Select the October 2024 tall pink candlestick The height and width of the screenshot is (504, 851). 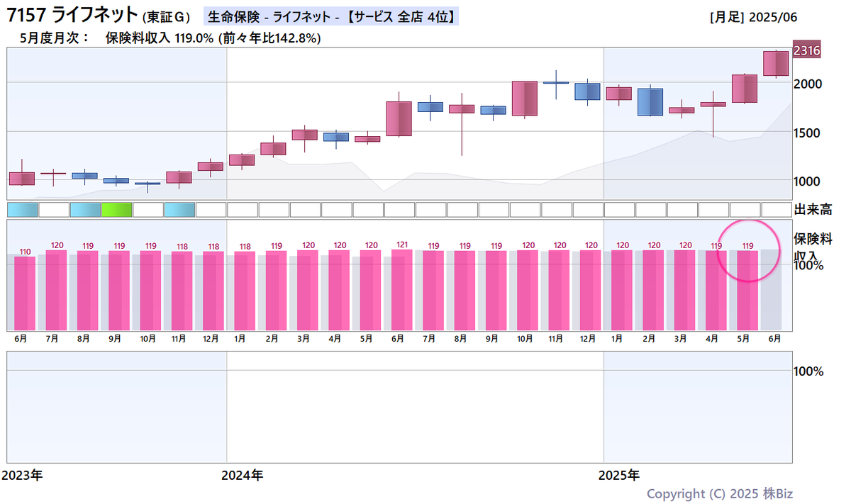tap(525, 99)
